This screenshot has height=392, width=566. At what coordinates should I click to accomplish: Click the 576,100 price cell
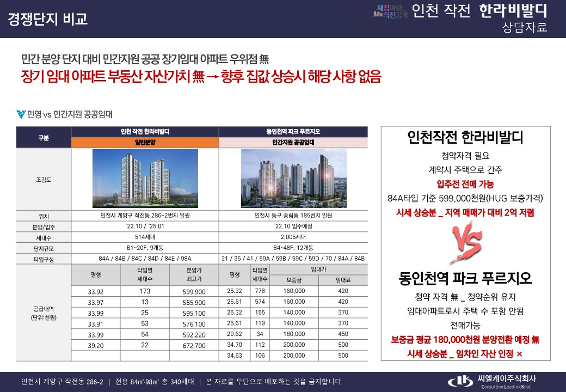pos(194,324)
